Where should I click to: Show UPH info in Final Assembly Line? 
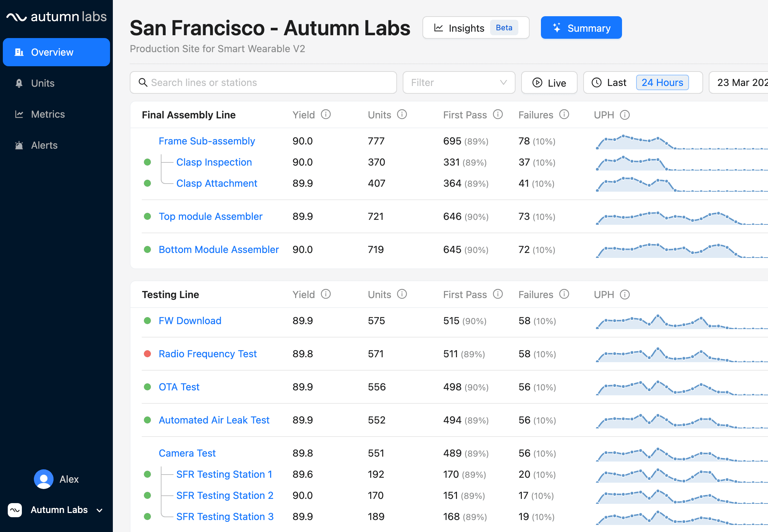(x=625, y=115)
